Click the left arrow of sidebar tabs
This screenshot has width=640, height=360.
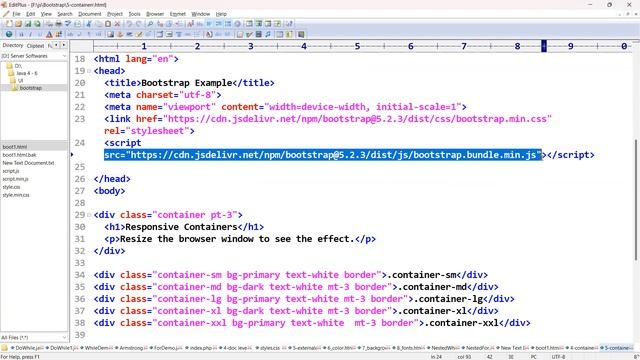pyautogui.click(x=57, y=45)
